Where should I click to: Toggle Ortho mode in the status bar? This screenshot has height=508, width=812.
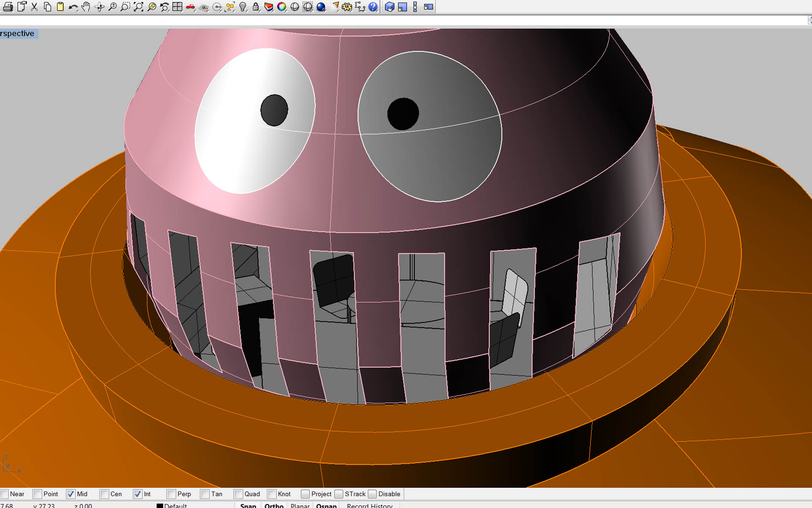274,505
